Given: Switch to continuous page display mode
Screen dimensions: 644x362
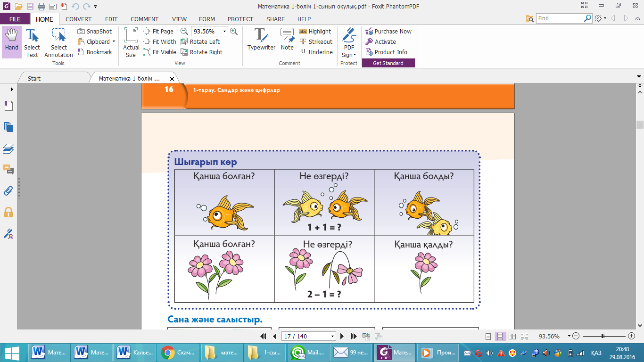Looking at the screenshot, I should tap(500, 337).
